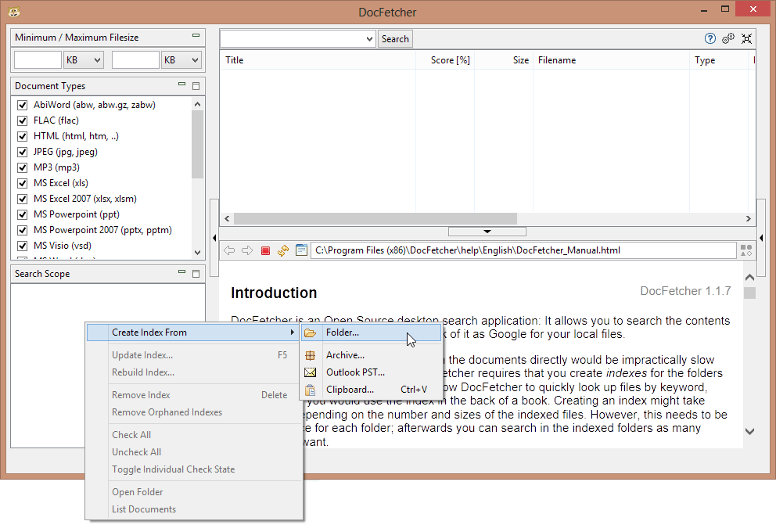Choose Check All menu item
This screenshot has width=776, height=532.
pyautogui.click(x=193, y=435)
